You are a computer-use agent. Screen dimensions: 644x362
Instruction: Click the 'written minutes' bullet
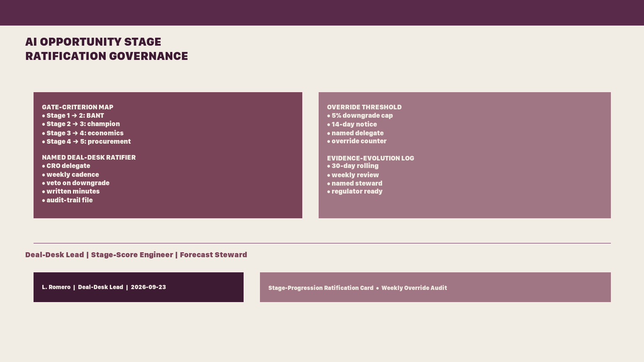71,191
